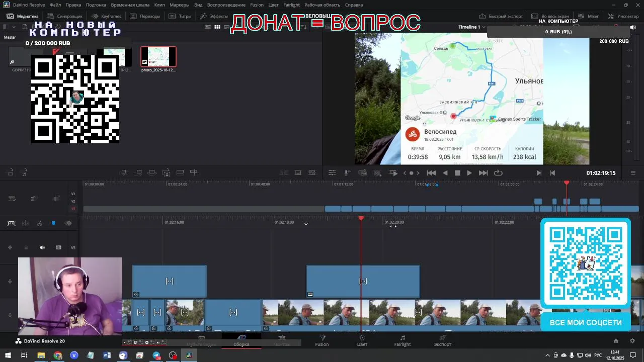Toggle V3 track video display icon
This screenshot has height=362, width=644.
58,247
